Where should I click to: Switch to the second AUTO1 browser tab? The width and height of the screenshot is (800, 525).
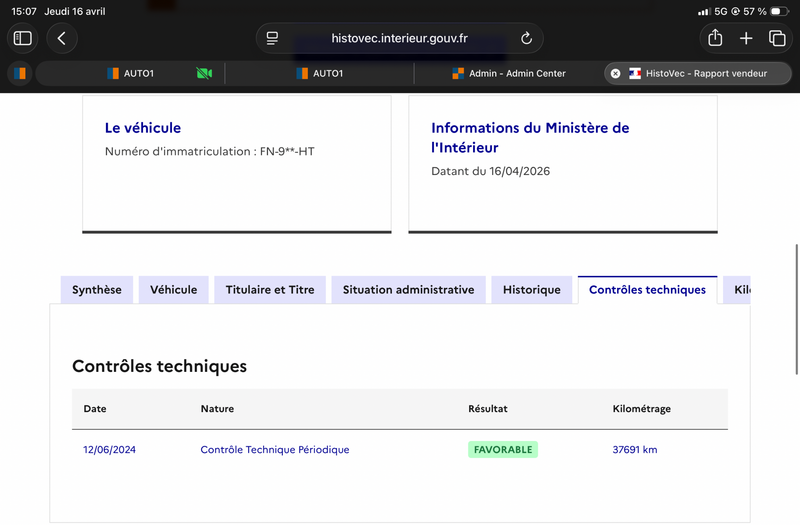(x=319, y=73)
